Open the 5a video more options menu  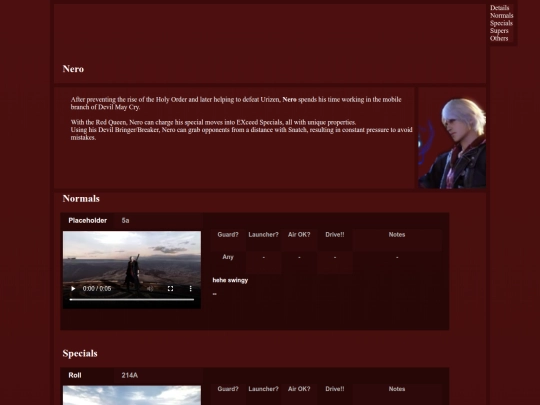[190, 289]
